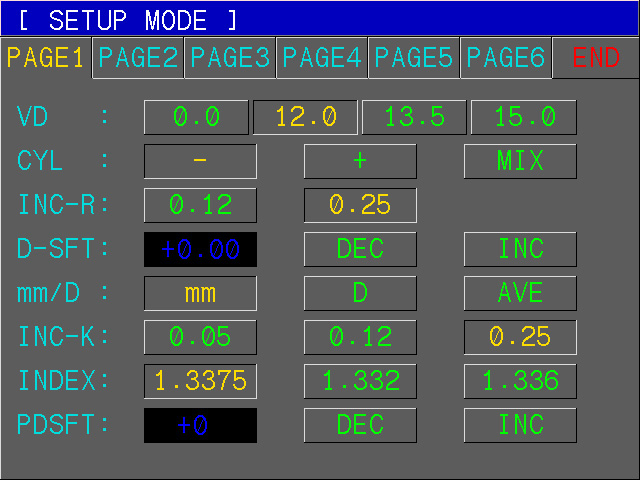Set INC-K step to 0.12
Image resolution: width=640 pixels, height=480 pixels.
pyautogui.click(x=360, y=338)
